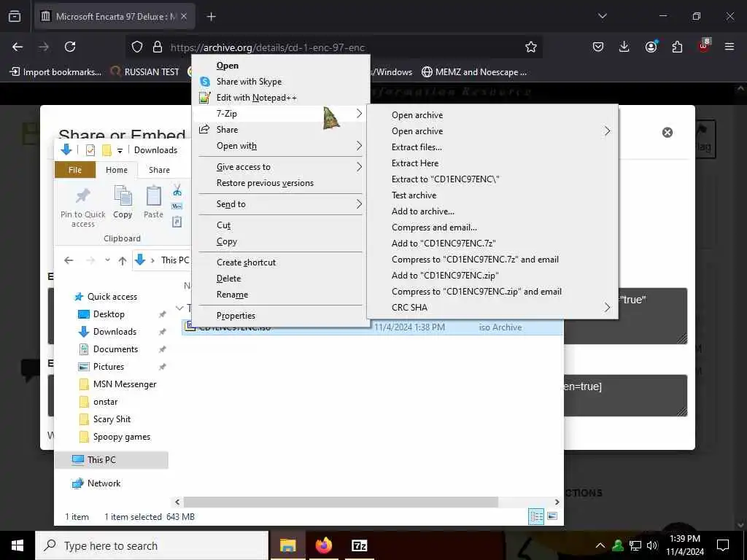Click the Explorer horizontal scrollbar
The image size is (747, 560).
341,502
